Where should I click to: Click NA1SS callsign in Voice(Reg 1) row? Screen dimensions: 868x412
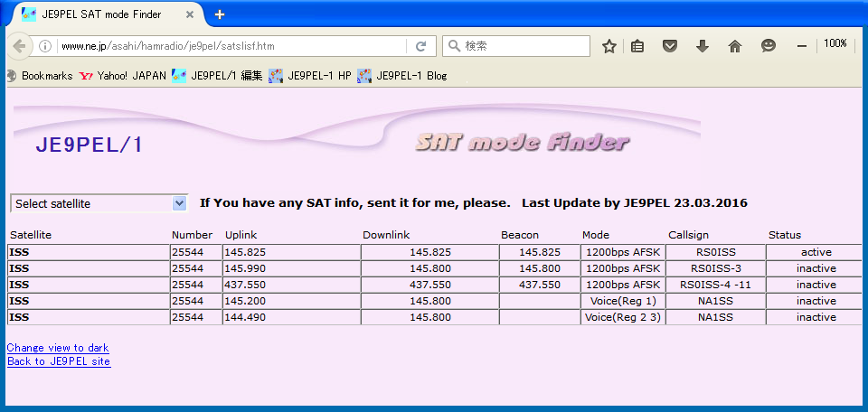716,301
